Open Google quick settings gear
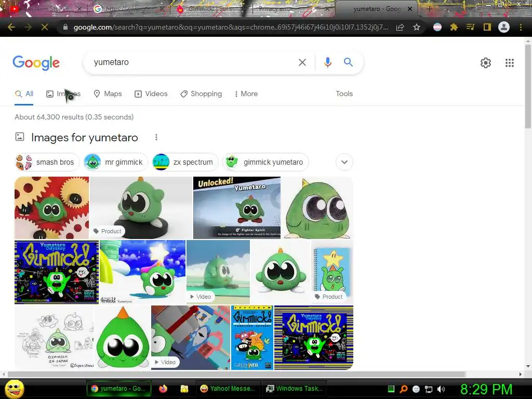The image size is (532, 399). coord(486,63)
